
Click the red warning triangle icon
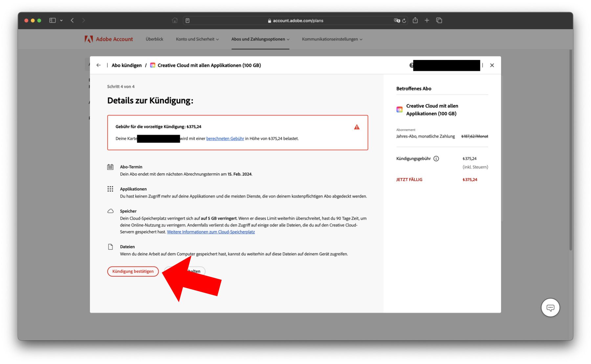(357, 127)
